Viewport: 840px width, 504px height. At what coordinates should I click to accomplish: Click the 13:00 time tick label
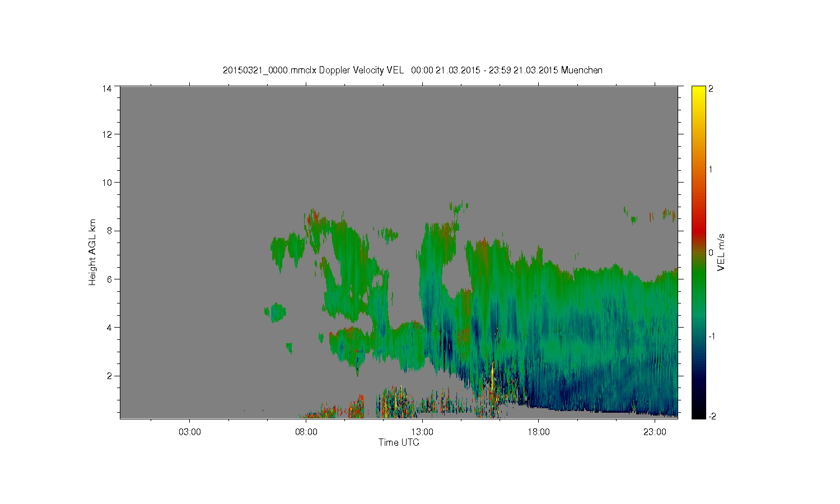[x=422, y=432]
